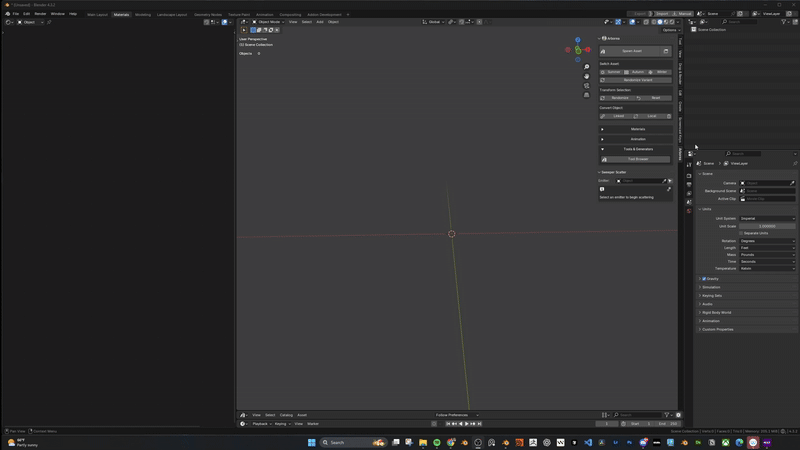Click the blue Z axis on navigation gizmo
This screenshot has height=450, width=800.
578,40
